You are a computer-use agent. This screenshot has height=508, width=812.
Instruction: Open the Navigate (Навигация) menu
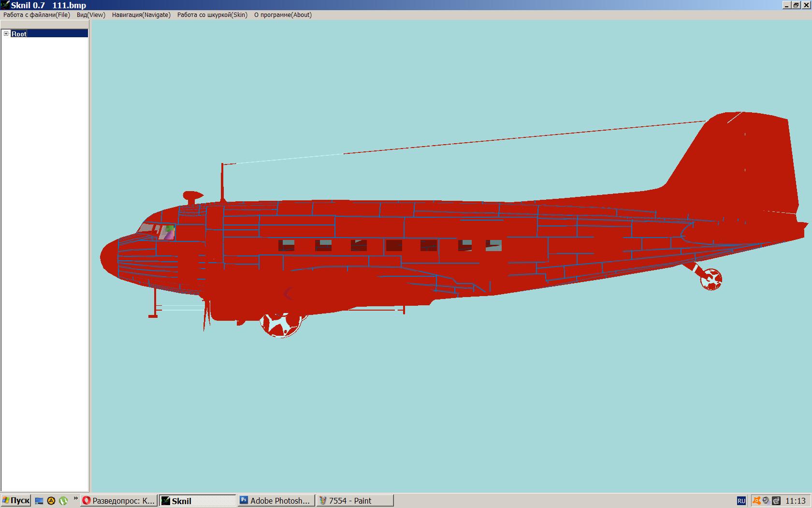(x=141, y=15)
